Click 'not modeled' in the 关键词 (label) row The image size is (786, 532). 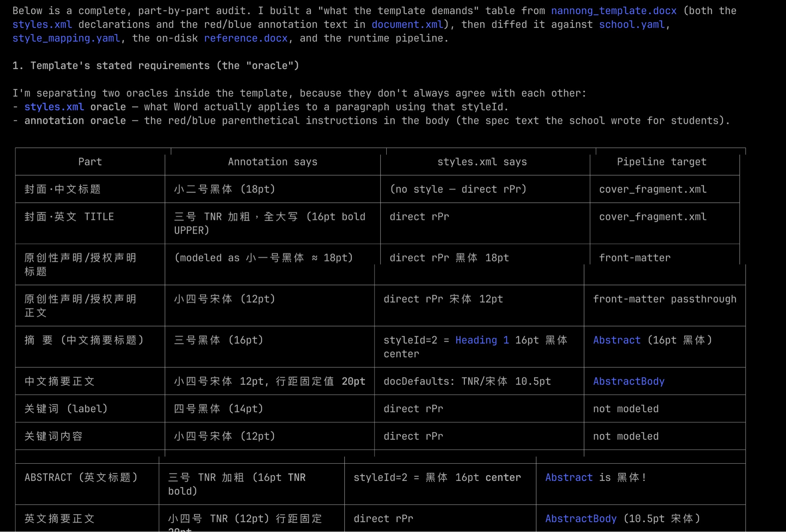click(626, 409)
